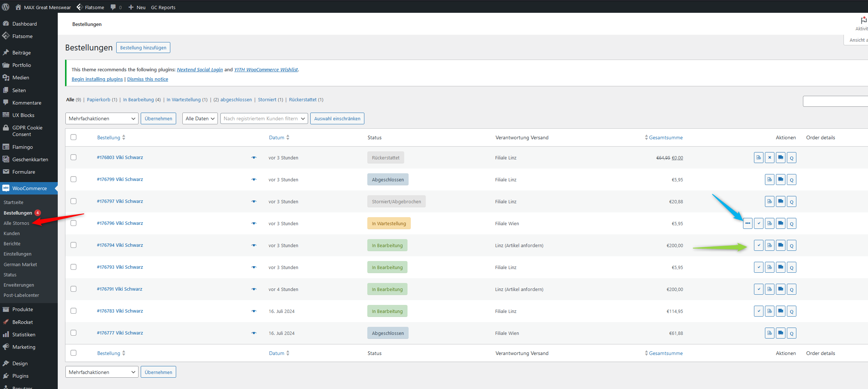Open Statistiken in sidebar
This screenshot has height=389, width=868.
point(24,335)
